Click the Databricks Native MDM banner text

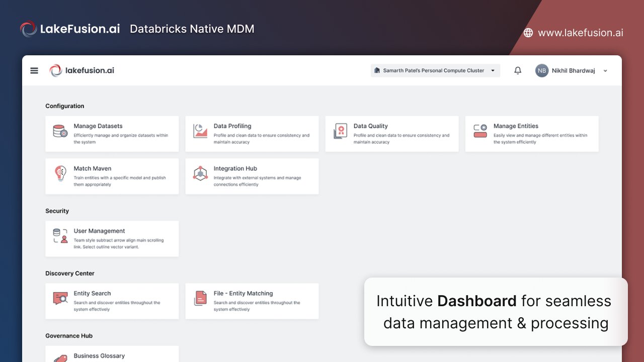192,29
